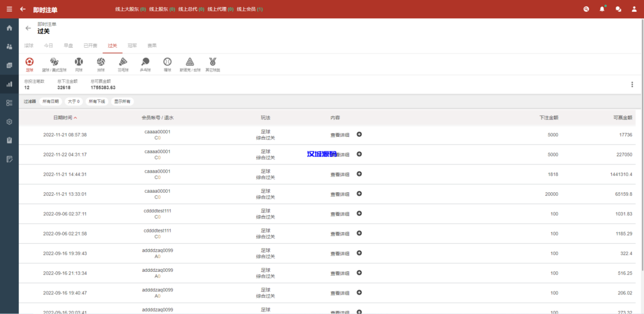Open the 所有日期 date filter
The height and width of the screenshot is (314, 644).
pos(50,101)
